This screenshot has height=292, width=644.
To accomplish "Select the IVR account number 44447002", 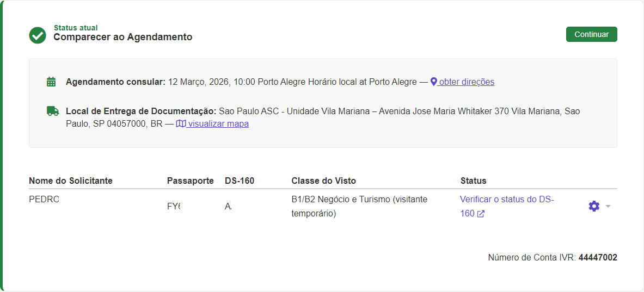I will click(598, 257).
